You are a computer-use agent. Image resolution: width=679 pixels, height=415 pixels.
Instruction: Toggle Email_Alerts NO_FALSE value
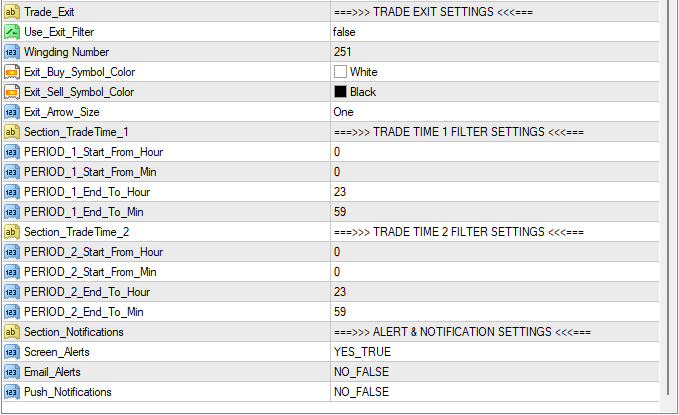[361, 371]
